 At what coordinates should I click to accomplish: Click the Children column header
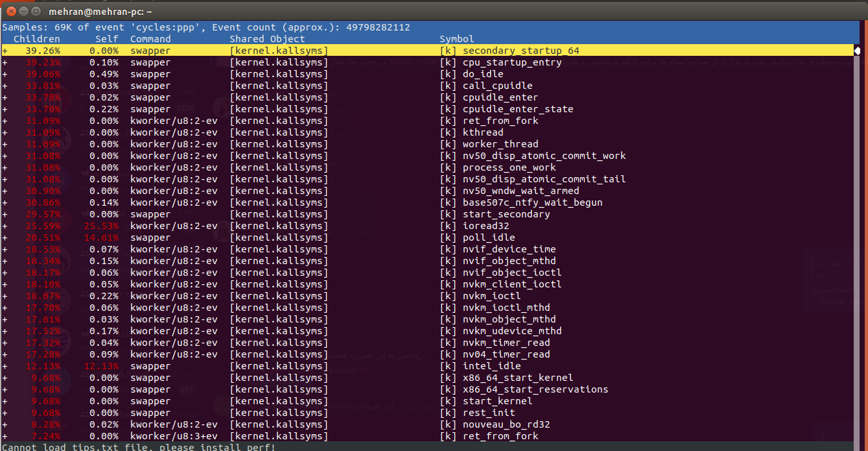[x=36, y=39]
